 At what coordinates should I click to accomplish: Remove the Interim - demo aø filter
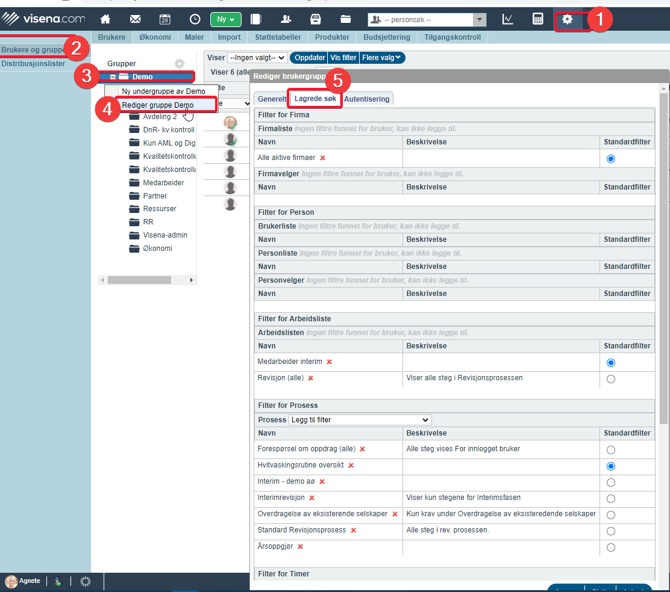322,482
